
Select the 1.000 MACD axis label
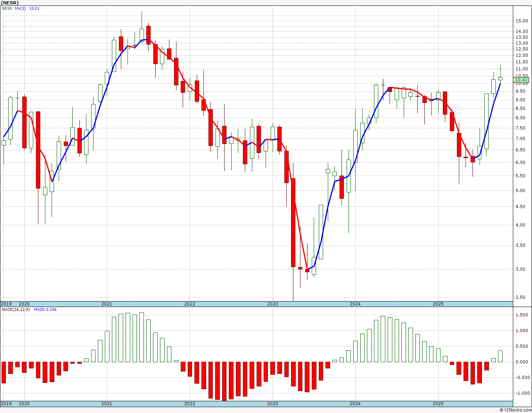tap(521, 330)
